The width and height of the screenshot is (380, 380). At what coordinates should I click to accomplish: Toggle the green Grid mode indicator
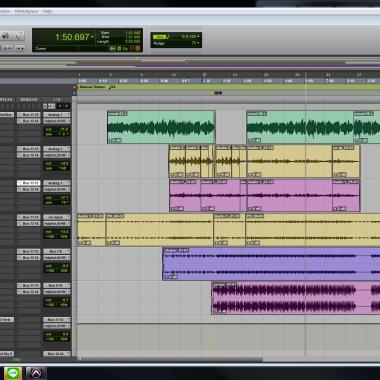(160, 36)
